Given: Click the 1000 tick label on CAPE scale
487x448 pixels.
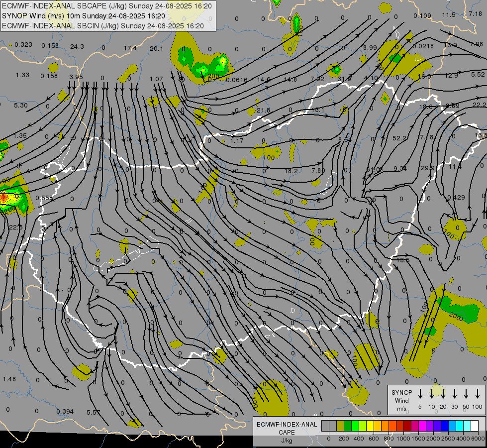Looking at the screenshot, I should 403,439.
